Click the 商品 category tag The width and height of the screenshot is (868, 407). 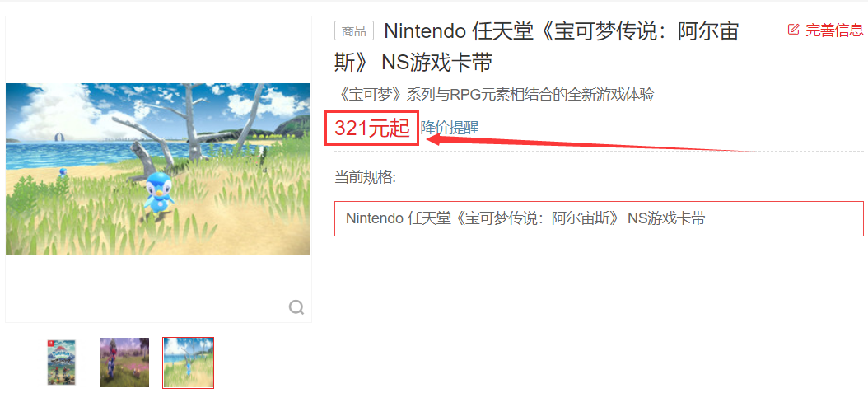(354, 31)
